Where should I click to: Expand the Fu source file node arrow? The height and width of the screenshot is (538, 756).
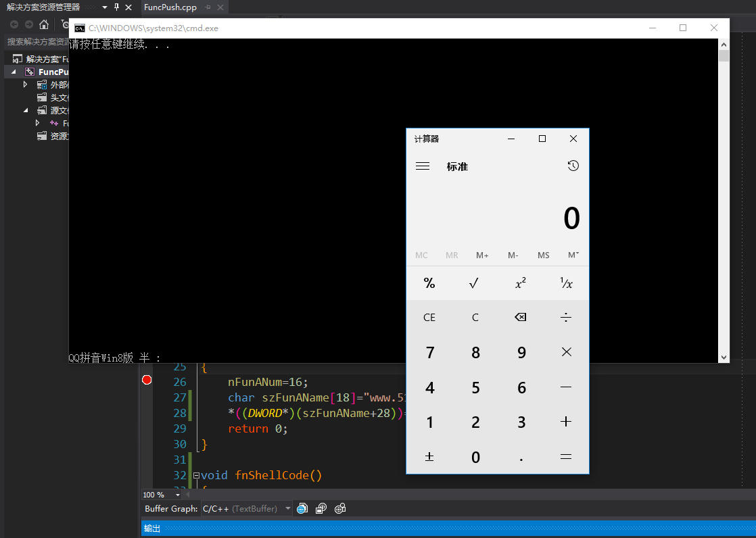38,123
